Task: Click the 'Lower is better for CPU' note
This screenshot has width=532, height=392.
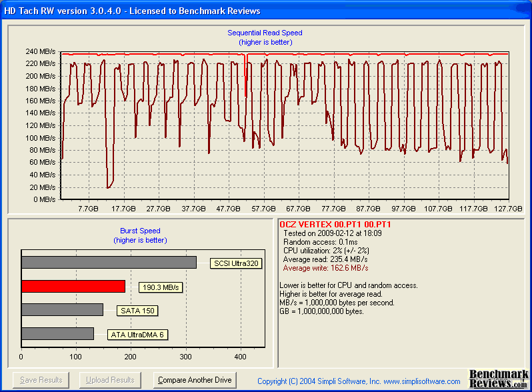Action: point(349,285)
